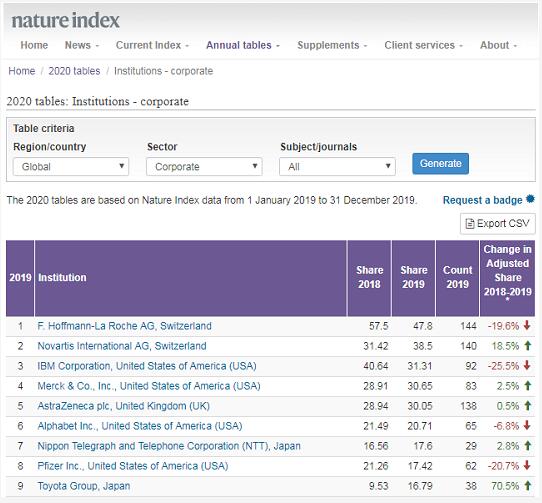Image resolution: width=542 pixels, height=503 pixels.
Task: Open Nippon Telegraph and Telephone Corporation link
Action: (169, 446)
